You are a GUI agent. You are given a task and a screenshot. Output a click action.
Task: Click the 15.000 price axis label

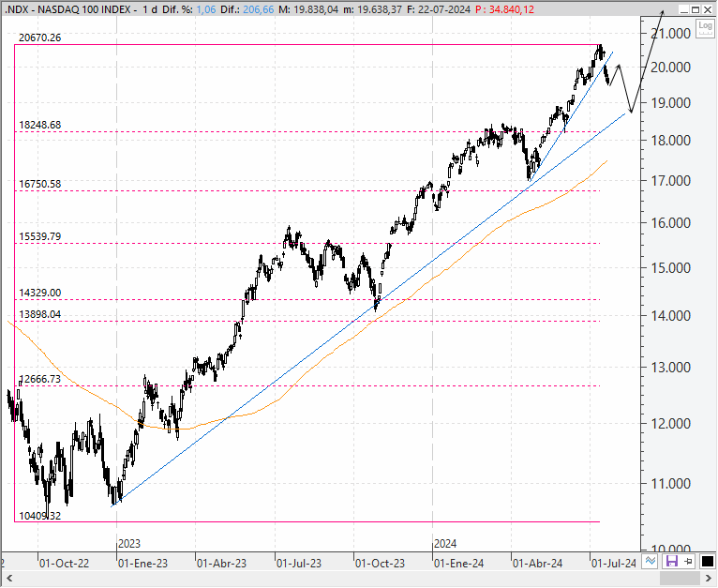[671, 267]
